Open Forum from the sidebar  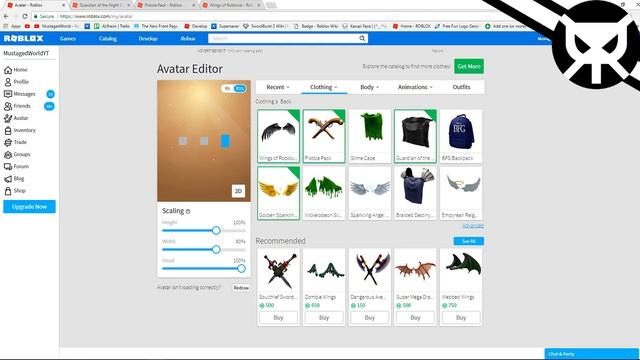click(x=16, y=167)
